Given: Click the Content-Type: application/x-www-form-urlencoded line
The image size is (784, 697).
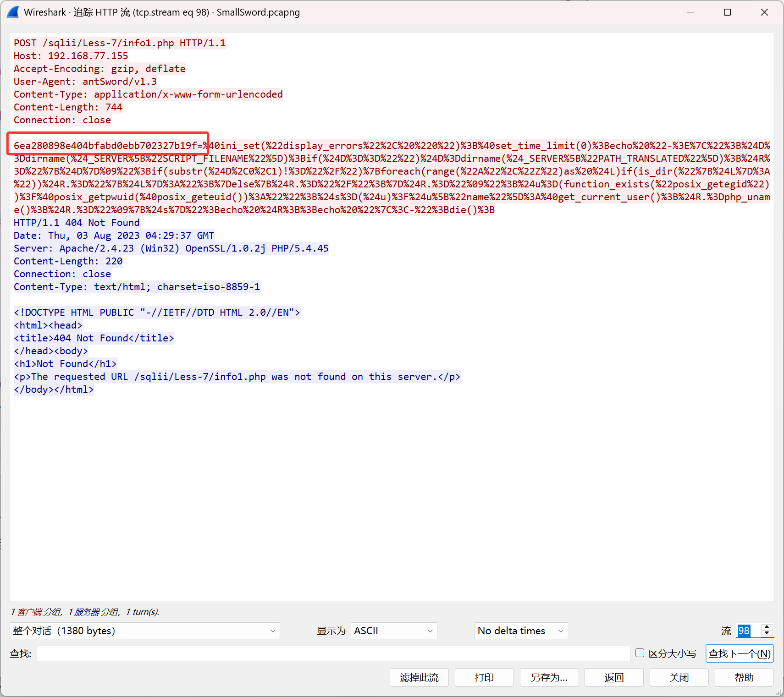Looking at the screenshot, I should [148, 94].
